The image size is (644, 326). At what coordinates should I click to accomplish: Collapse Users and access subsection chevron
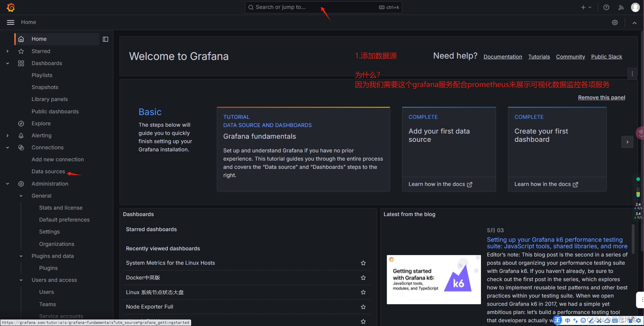tap(21, 280)
